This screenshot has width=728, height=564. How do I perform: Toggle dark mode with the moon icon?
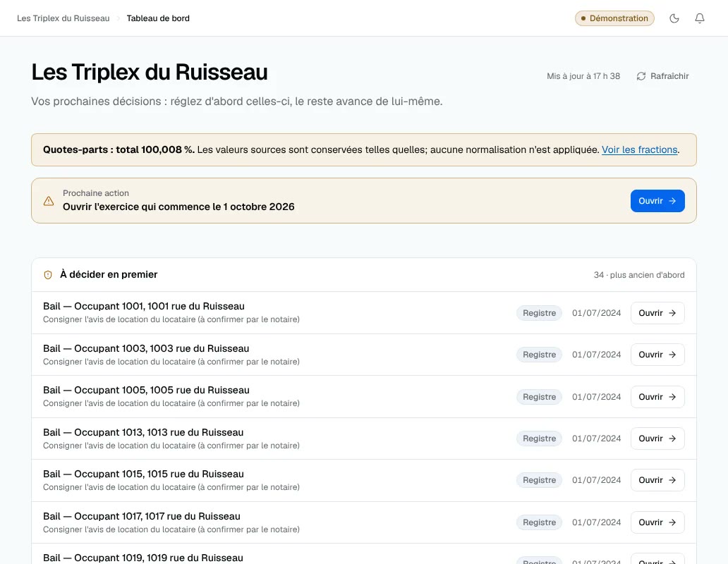coord(674,18)
